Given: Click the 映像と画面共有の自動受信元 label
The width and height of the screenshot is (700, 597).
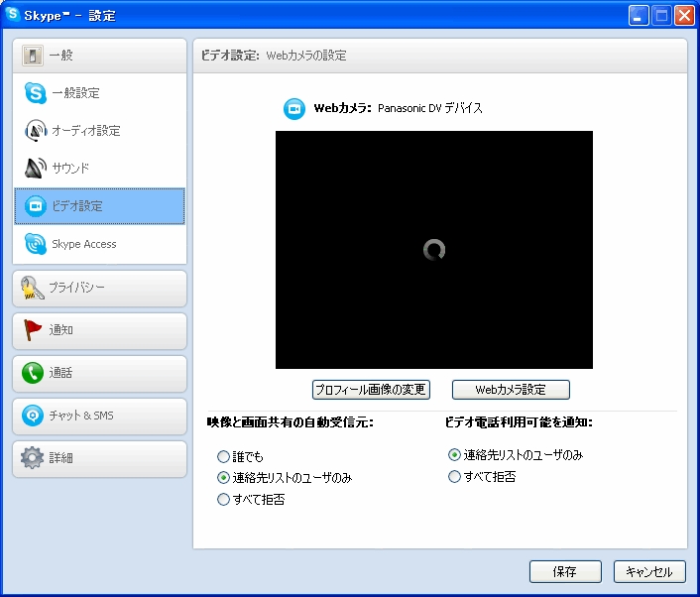Looking at the screenshot, I should [x=291, y=421].
